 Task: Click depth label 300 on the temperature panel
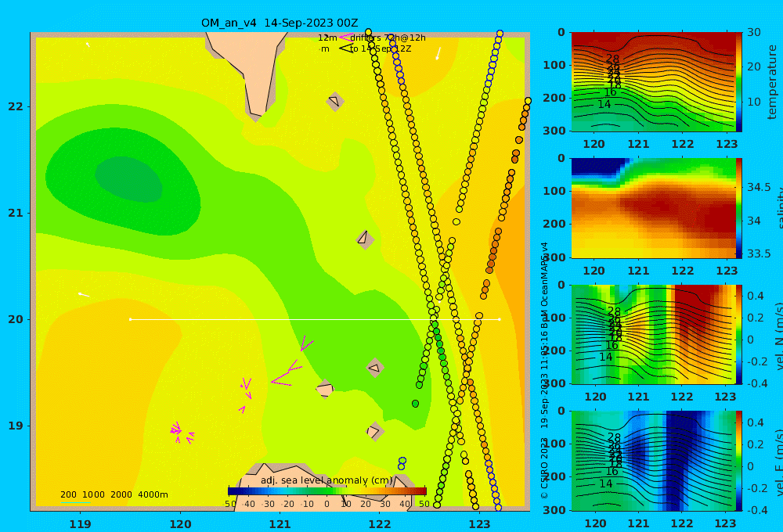[554, 131]
